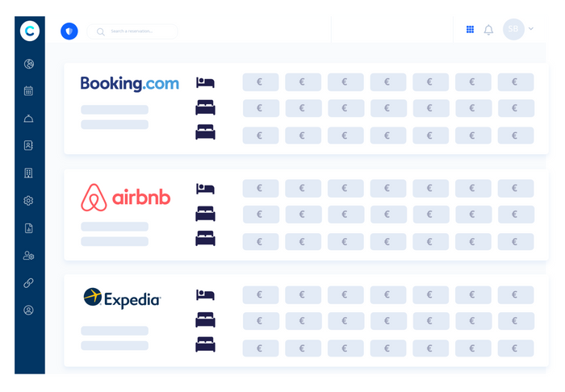Click the home logo at the sidebar top
The image size is (565, 392).
(x=30, y=31)
